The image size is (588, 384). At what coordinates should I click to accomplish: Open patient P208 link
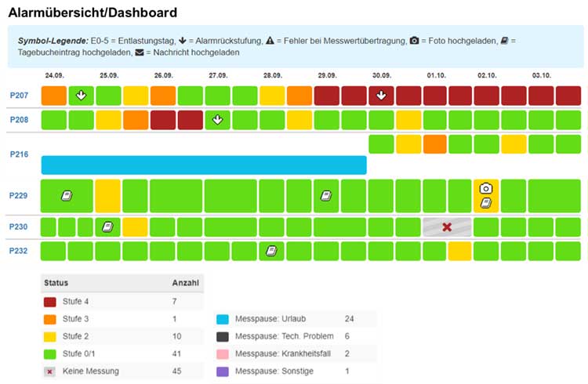point(20,120)
